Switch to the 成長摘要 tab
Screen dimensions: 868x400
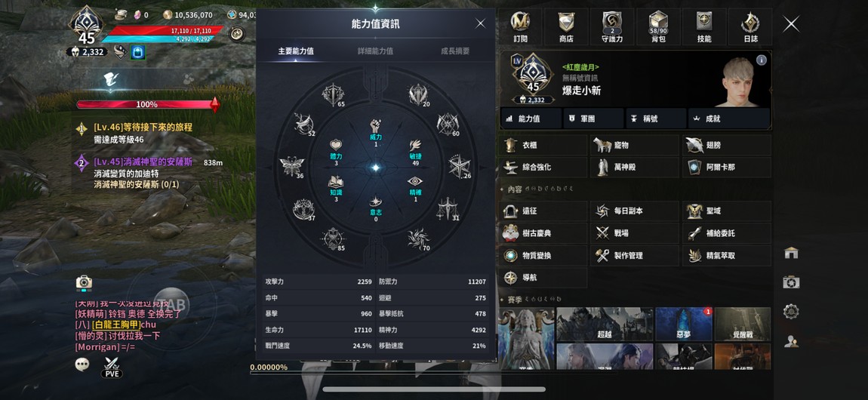[x=455, y=51]
